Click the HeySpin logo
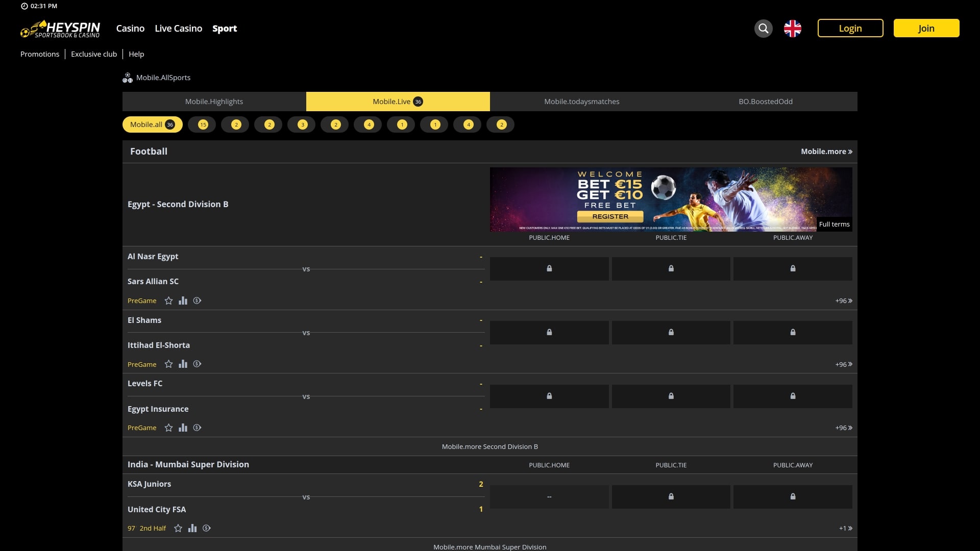 click(x=60, y=29)
